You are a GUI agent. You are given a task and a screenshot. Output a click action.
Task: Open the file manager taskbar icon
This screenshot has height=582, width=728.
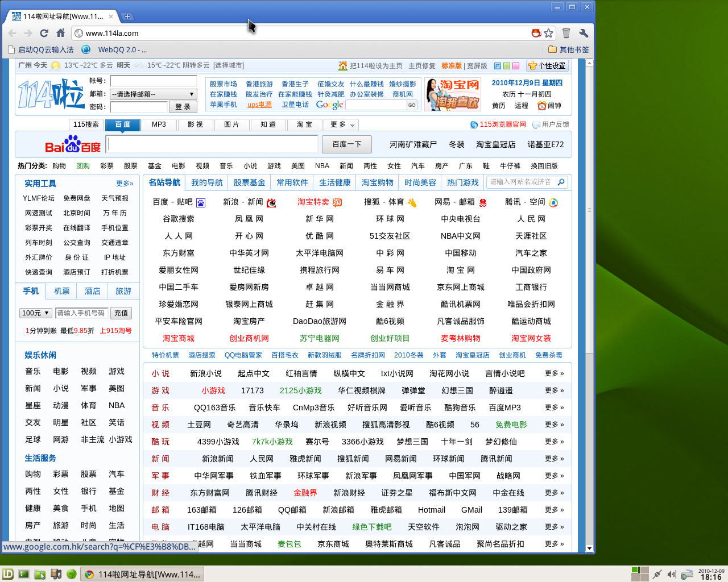[40, 574]
